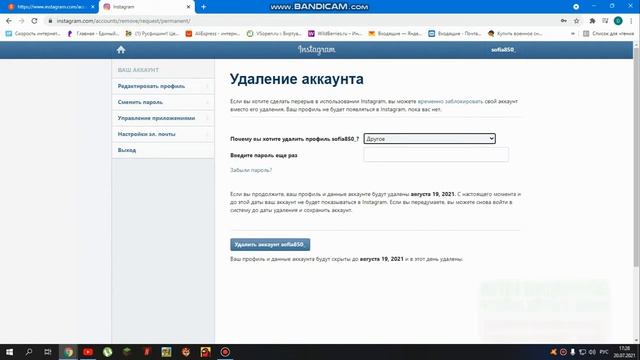Click РУС language indicator in tray

tap(604, 352)
